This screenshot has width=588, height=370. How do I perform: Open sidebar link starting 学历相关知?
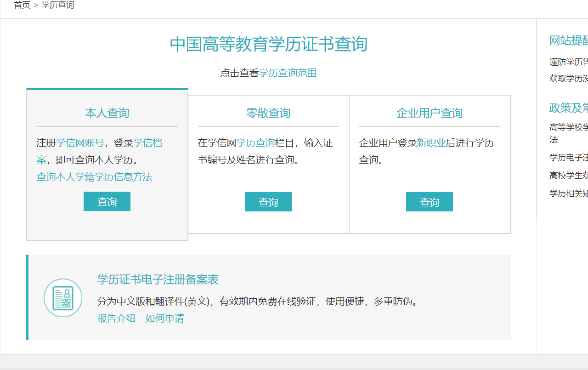[569, 194]
